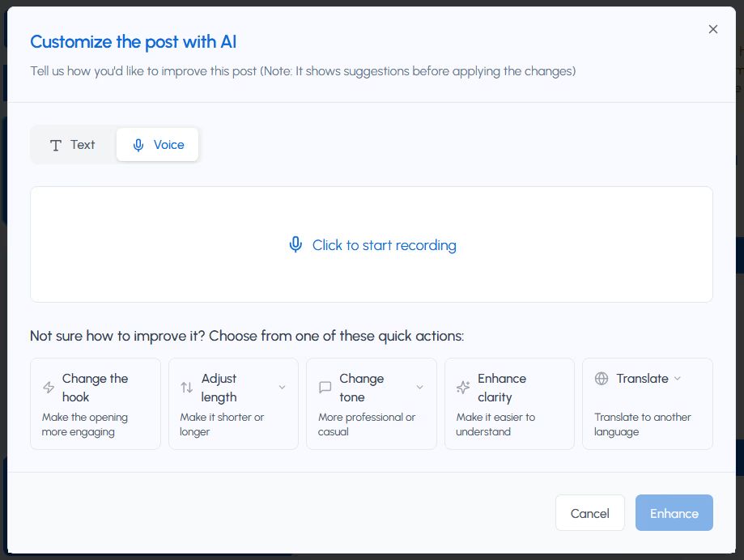
Task: Click the globe icon for Translate
Action: coord(602,379)
